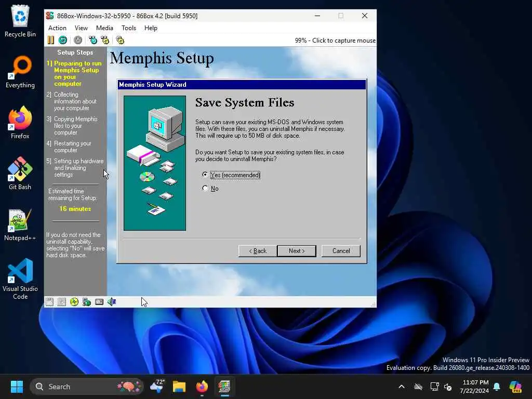Click the hard reset toolbar icon

click(63, 40)
